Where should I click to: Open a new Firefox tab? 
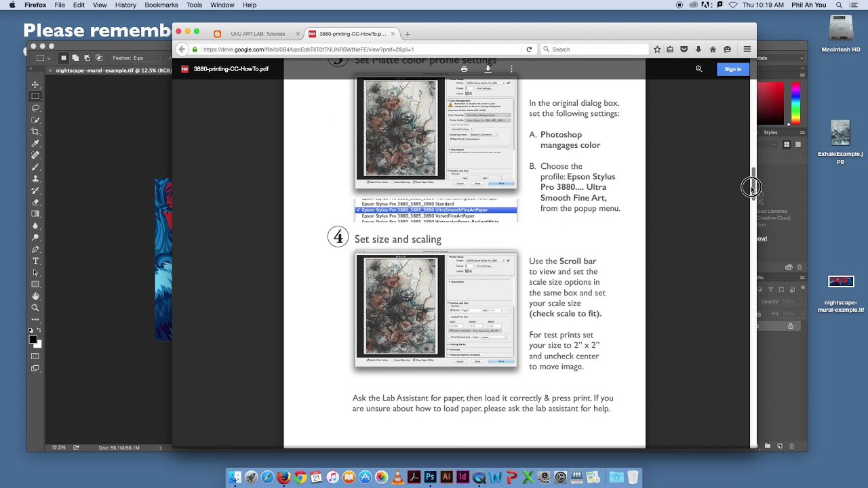408,34
